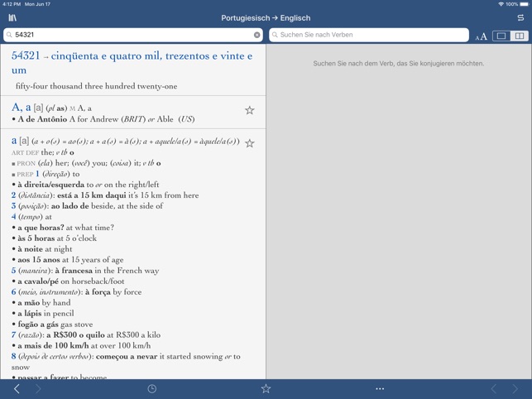Favorite the 'a [a]' article entry star
Image resolution: width=532 pixels, height=399 pixels.
pos(249,143)
